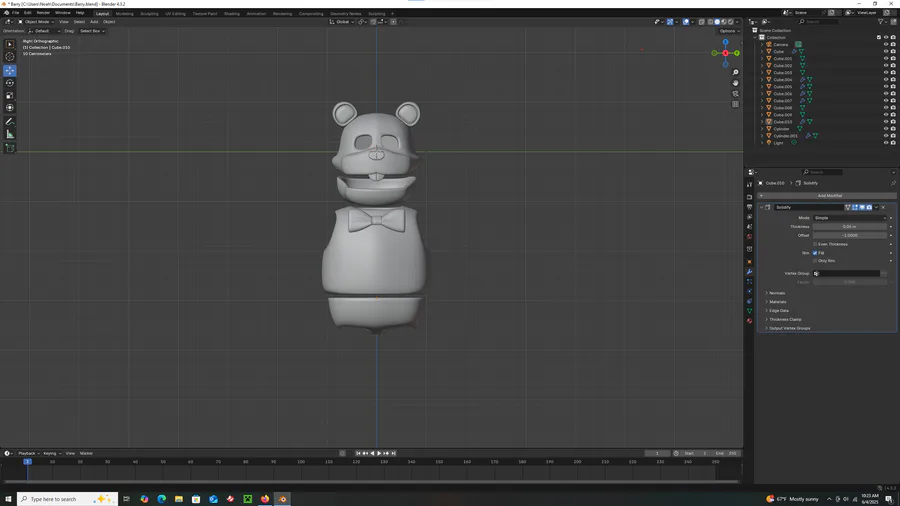Hide Cube.010 in viewport via eye icon
Screen dimensions: 900x506
pos(886,122)
